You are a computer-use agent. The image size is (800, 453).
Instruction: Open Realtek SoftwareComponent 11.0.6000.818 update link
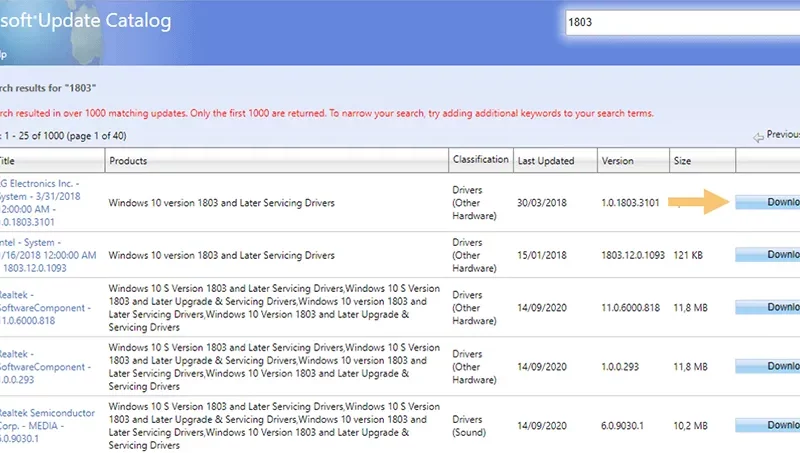point(45,308)
